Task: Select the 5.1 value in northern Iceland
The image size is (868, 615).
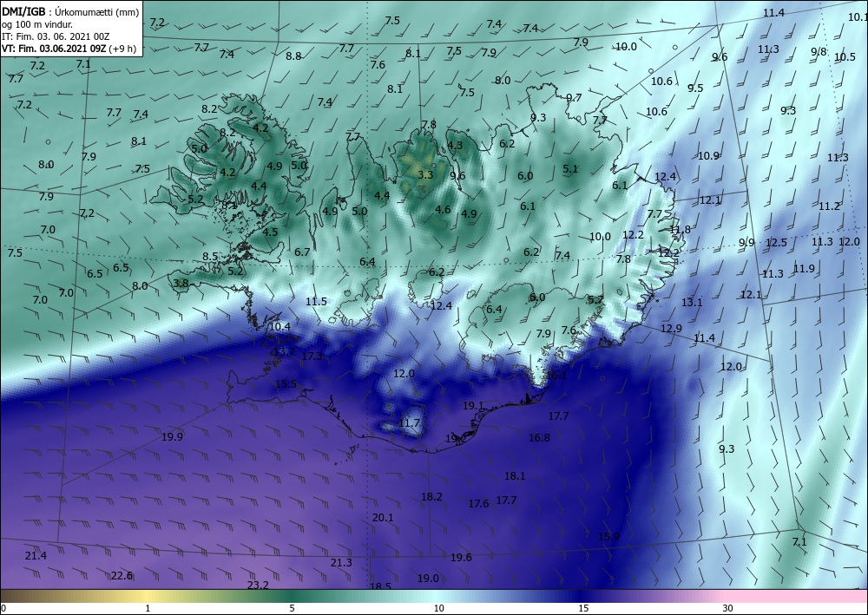Action: click(x=570, y=169)
